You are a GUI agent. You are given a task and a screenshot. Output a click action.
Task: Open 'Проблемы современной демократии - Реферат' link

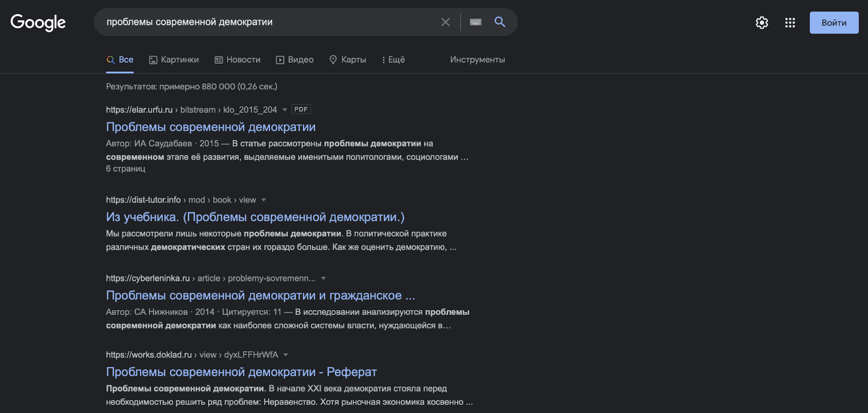[x=241, y=372]
